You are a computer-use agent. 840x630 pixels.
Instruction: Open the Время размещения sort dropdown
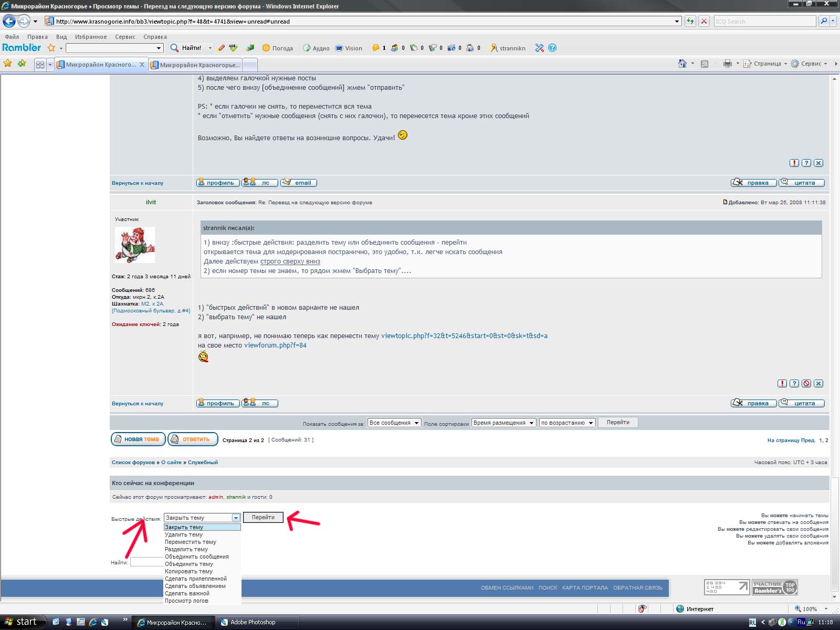[504, 423]
